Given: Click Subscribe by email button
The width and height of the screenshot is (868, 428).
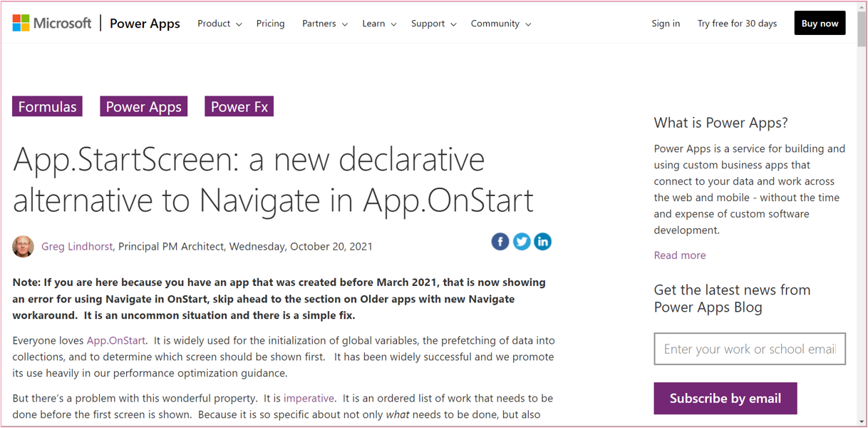Looking at the screenshot, I should pos(725,398).
